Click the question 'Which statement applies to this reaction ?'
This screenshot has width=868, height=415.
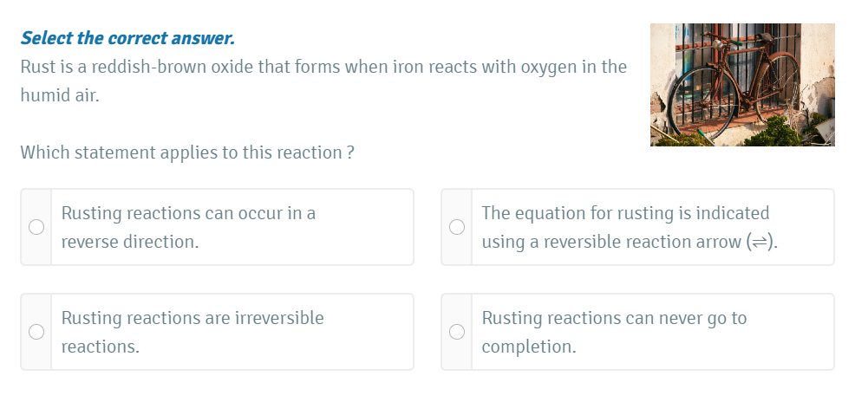click(x=186, y=152)
